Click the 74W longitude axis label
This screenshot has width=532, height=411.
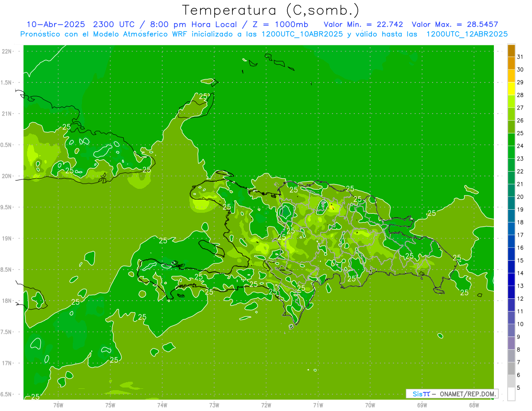162,405
